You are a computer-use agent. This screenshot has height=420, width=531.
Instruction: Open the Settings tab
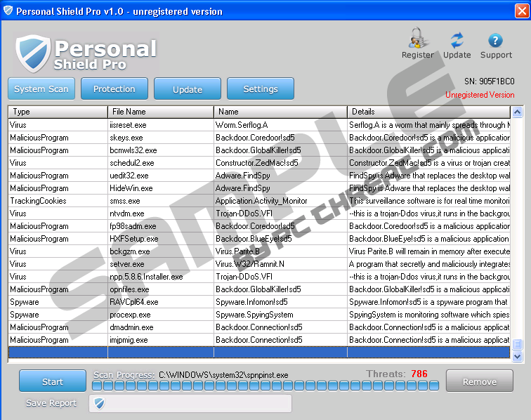point(261,88)
